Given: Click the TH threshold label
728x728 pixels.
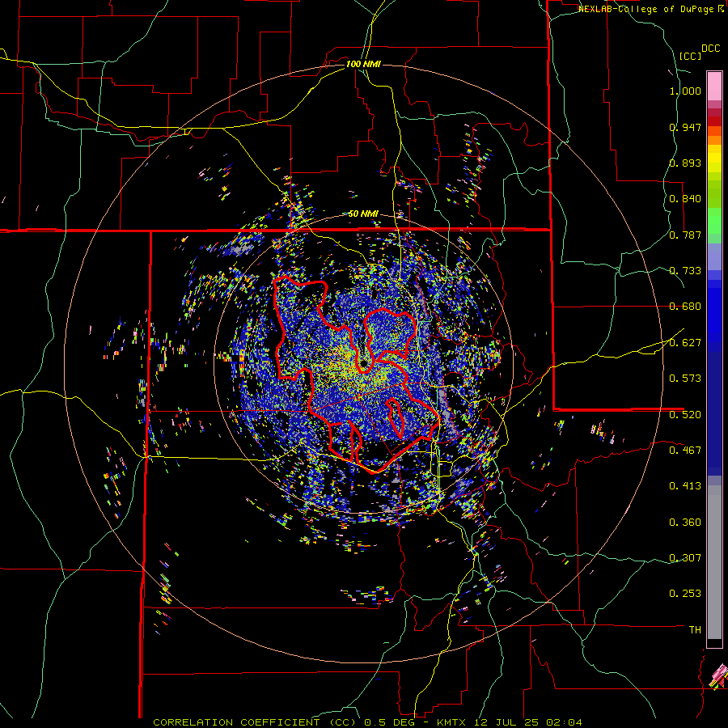Looking at the screenshot, I should [695, 630].
